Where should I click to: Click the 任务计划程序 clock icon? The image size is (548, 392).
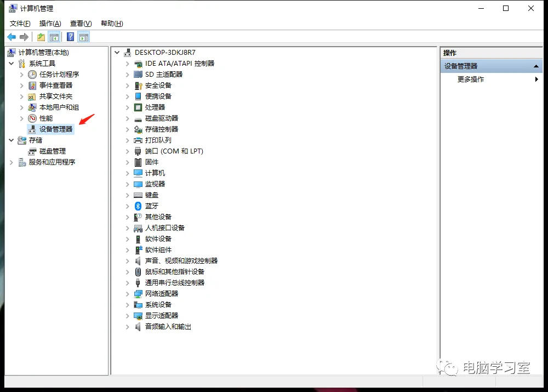point(32,75)
